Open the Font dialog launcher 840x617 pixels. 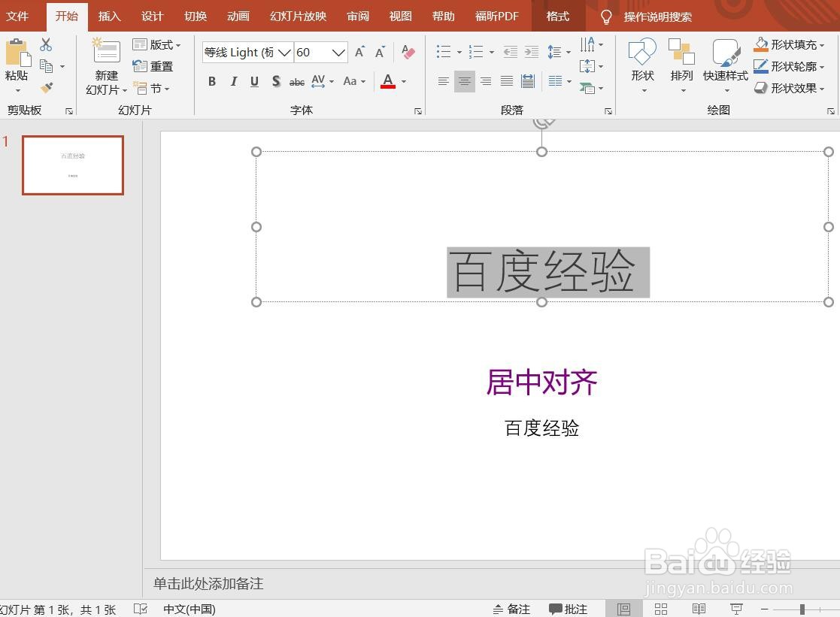(x=418, y=111)
